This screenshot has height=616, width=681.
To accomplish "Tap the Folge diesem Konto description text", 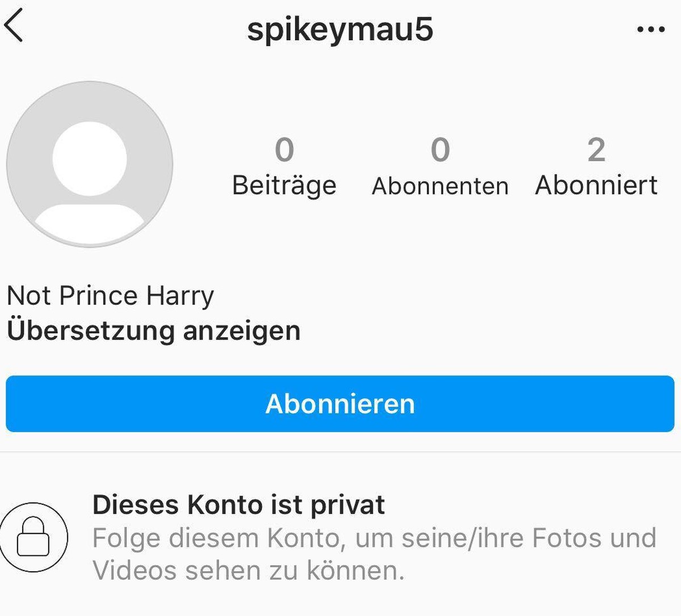I will pos(375,554).
